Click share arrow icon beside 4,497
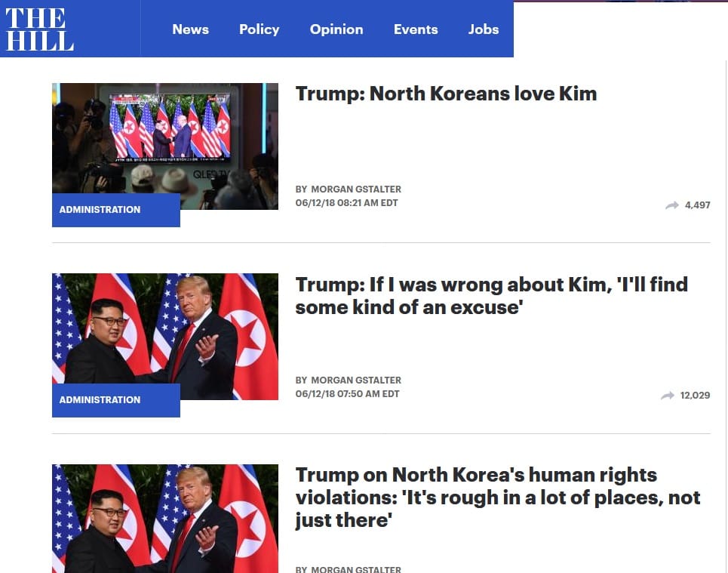The height and width of the screenshot is (573, 728). [x=672, y=205]
